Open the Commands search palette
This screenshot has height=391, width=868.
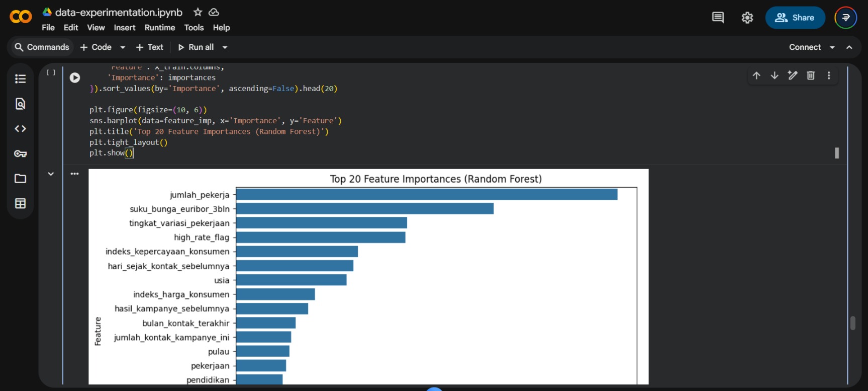tap(42, 47)
